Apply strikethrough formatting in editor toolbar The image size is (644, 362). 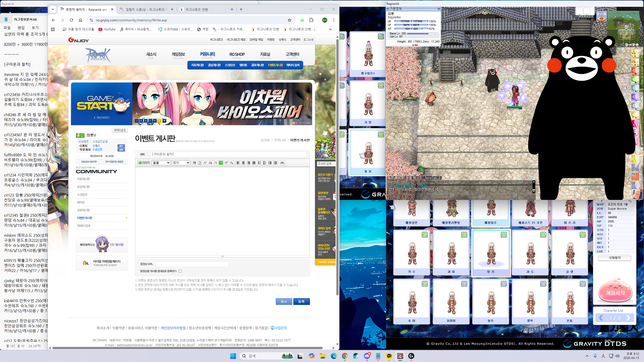coord(210,163)
